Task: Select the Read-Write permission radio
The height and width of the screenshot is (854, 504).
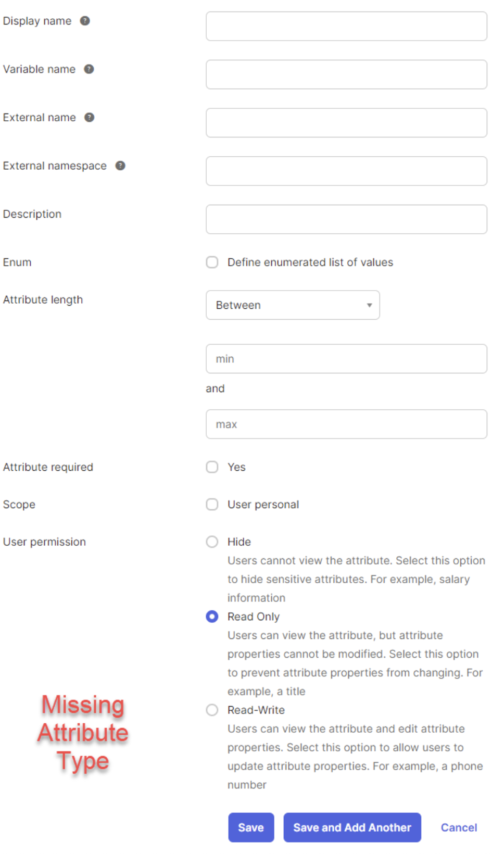Action: [x=212, y=710]
